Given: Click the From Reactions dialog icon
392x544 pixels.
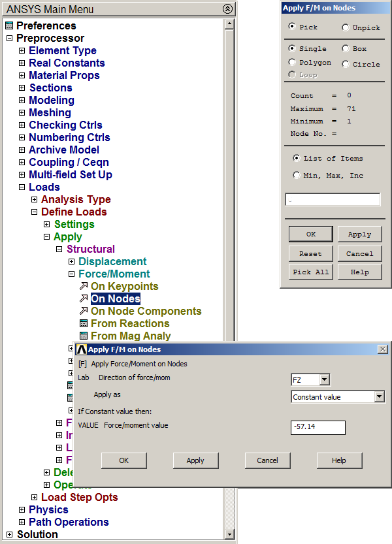Looking at the screenshot, I should [x=83, y=324].
